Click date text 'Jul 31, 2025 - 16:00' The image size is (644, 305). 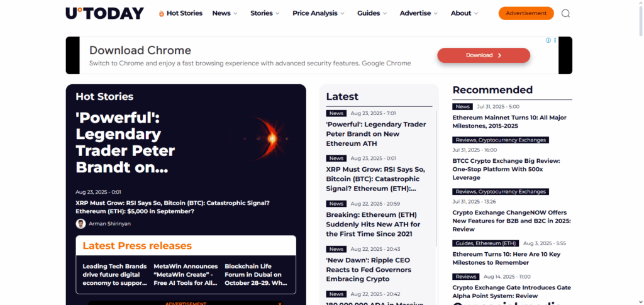point(474,150)
